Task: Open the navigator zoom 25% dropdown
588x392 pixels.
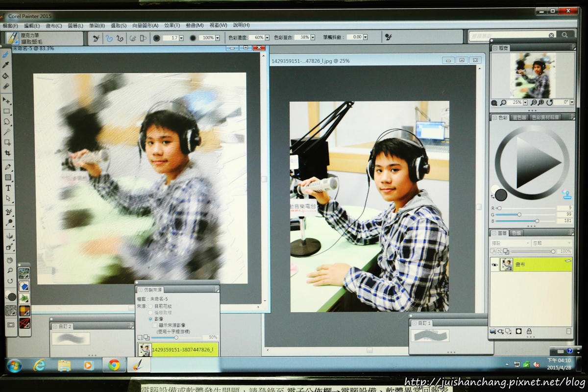Action: (x=525, y=102)
